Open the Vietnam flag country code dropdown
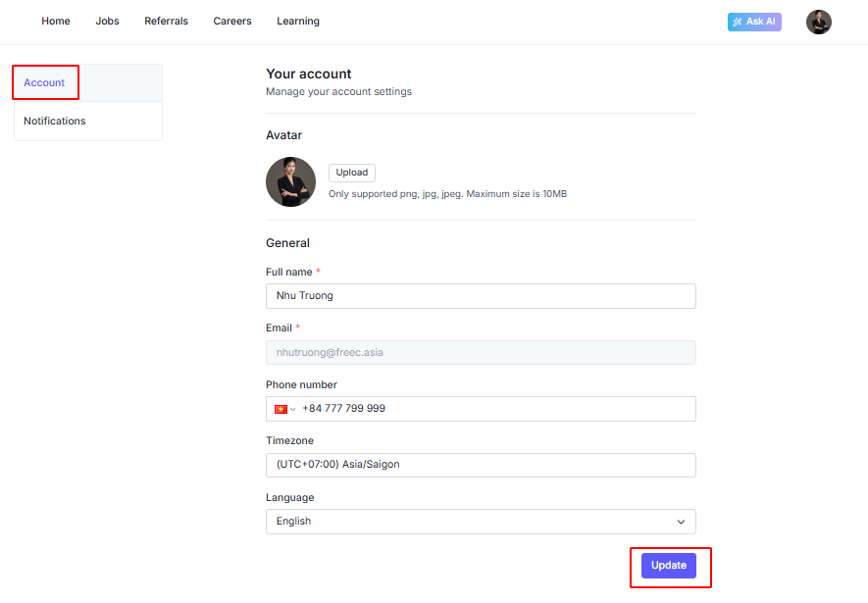Image resolution: width=868 pixels, height=603 pixels. click(x=284, y=409)
